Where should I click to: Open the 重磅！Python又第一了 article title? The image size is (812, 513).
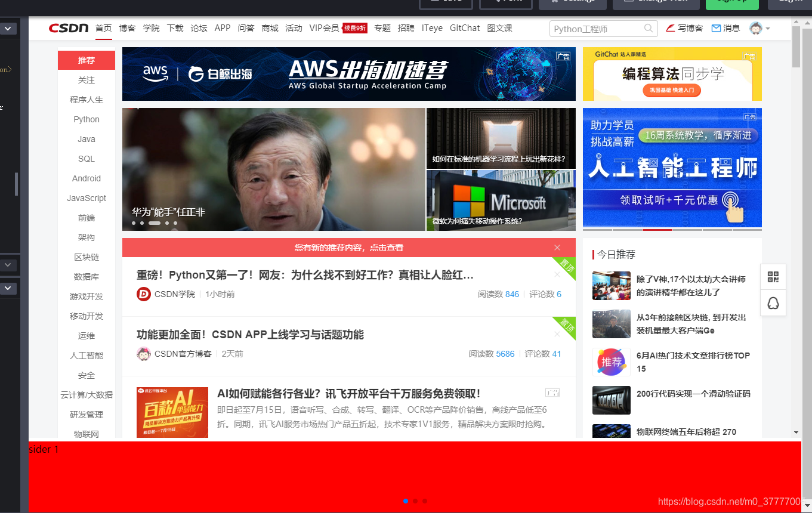tap(305, 275)
